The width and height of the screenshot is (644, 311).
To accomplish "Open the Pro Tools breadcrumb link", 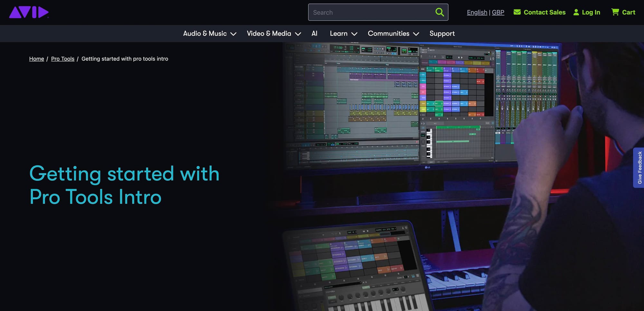I will click(x=62, y=59).
